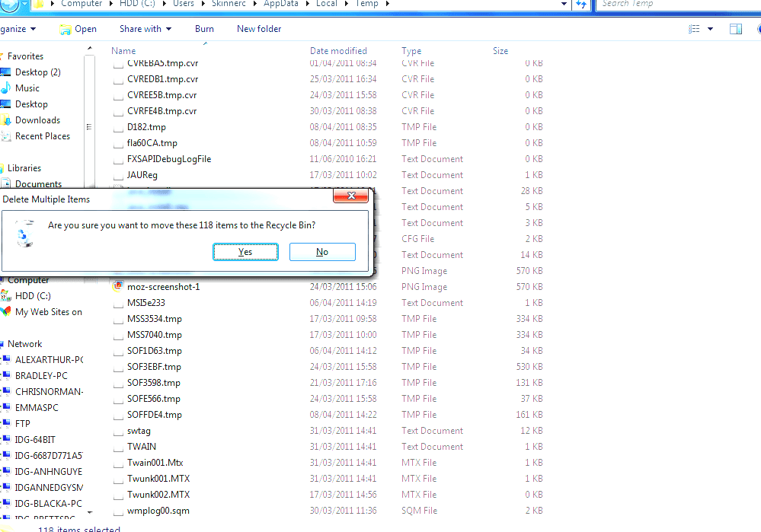Show the preview pane
The image size is (761, 532).
736,28
